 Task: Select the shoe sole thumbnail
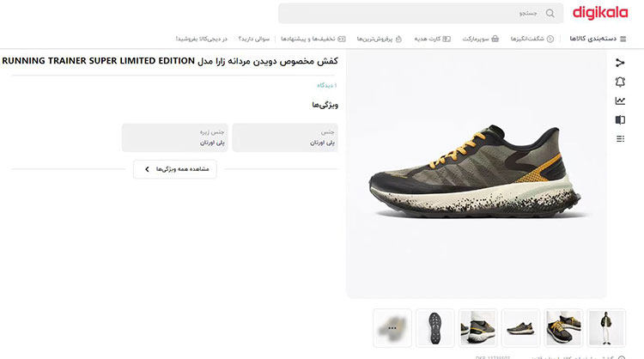435,328
